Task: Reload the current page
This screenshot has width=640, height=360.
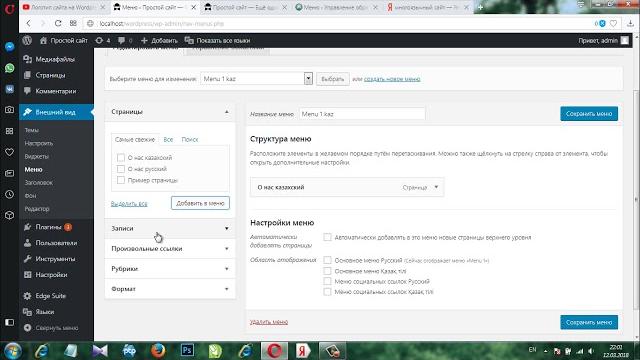Action: coord(58,23)
